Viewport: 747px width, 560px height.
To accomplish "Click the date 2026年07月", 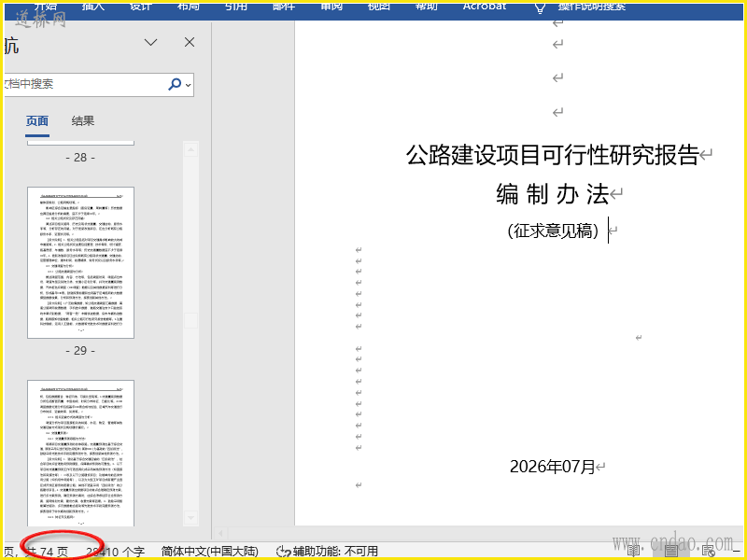I will [553, 467].
